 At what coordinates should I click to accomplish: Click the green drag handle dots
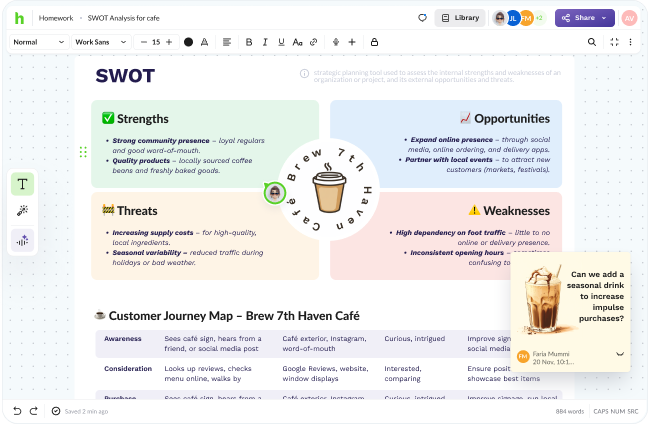[83, 152]
